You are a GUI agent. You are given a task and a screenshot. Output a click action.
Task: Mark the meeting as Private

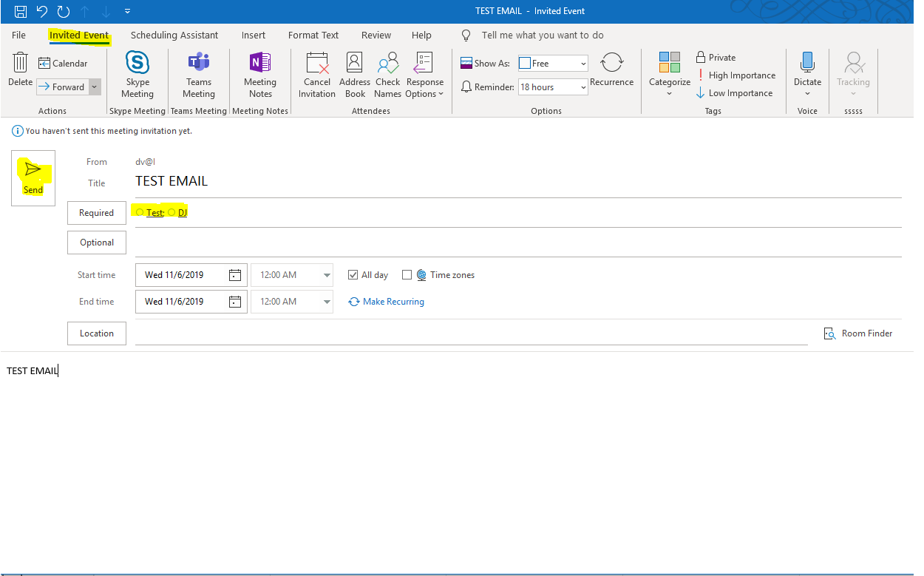pos(716,57)
